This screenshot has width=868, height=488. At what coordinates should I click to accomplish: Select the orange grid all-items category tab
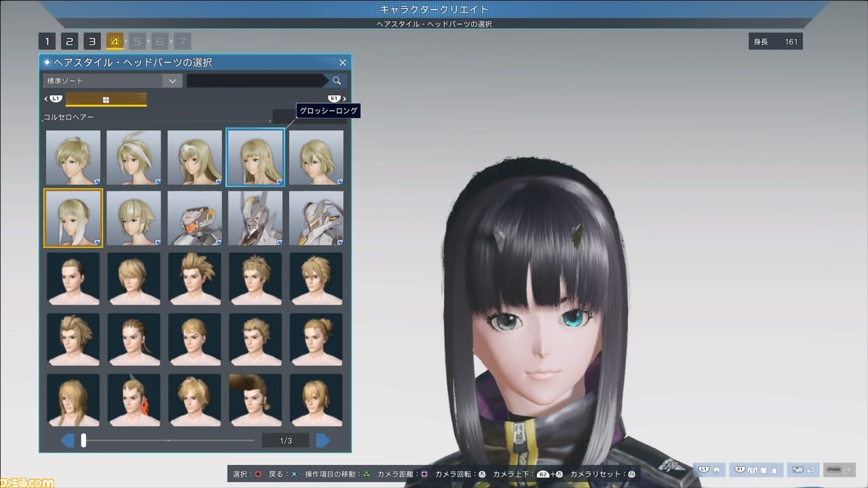106,100
